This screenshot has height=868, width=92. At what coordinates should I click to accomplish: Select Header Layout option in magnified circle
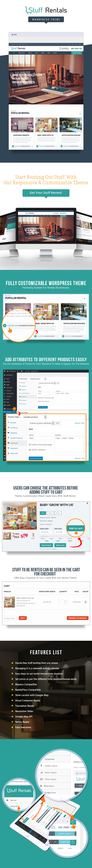[x=51, y=766]
